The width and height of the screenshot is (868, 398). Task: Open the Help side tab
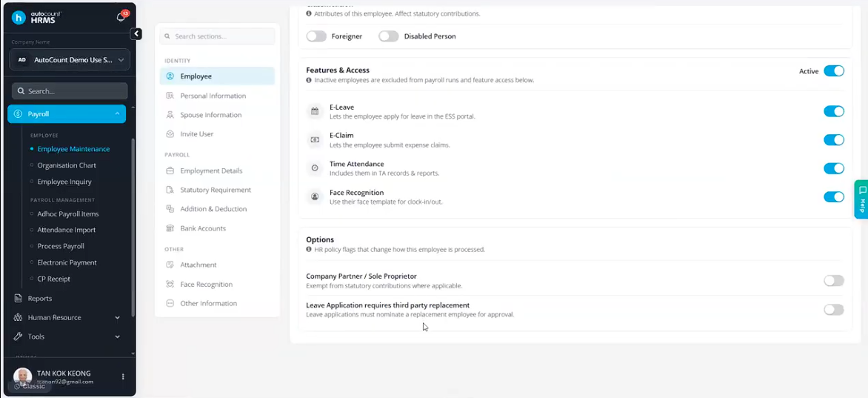pyautogui.click(x=861, y=199)
